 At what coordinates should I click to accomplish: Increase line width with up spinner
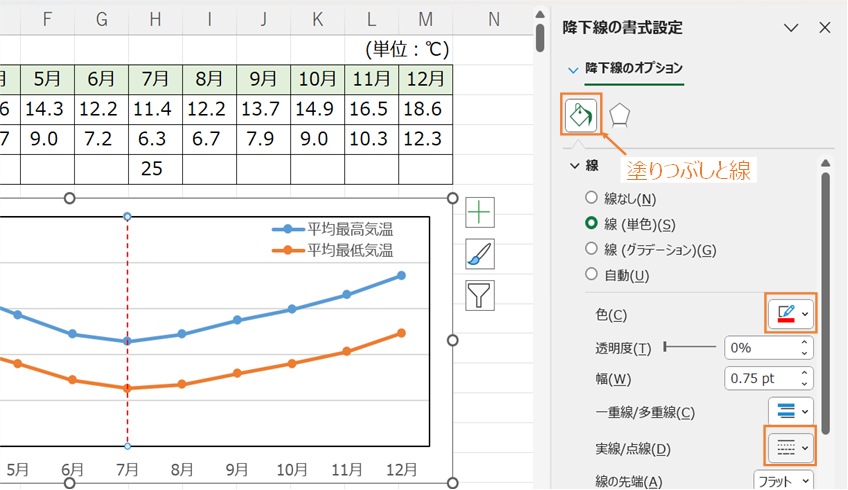(805, 373)
